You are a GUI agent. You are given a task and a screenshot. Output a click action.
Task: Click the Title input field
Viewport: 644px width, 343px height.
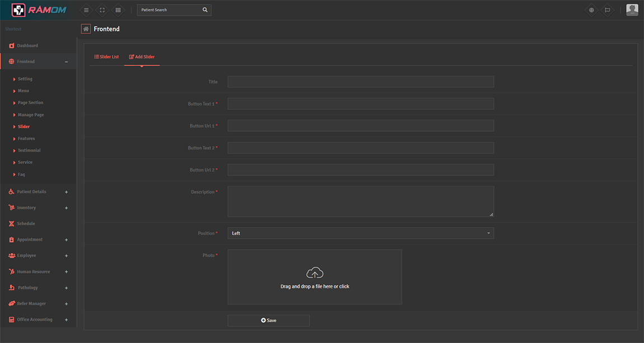coord(360,82)
